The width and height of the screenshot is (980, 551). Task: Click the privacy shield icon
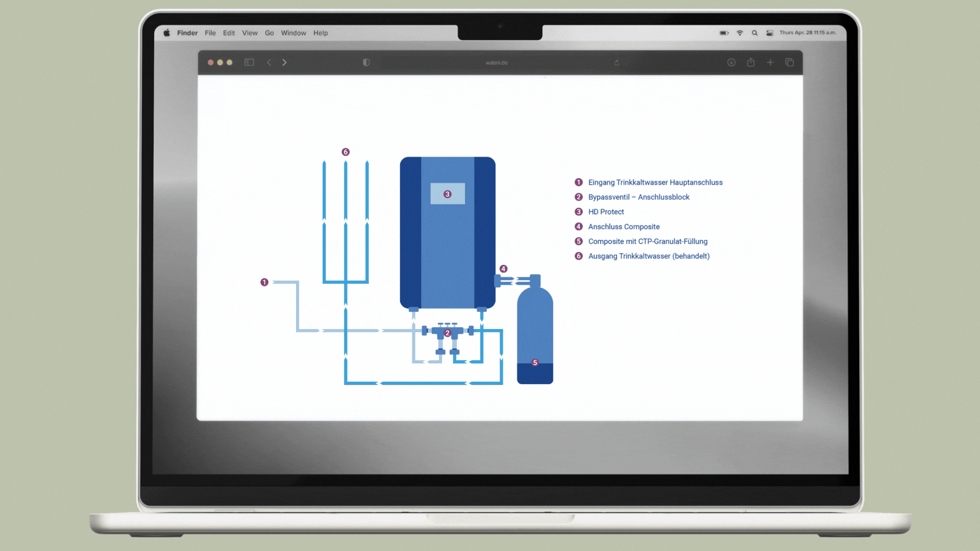click(366, 62)
